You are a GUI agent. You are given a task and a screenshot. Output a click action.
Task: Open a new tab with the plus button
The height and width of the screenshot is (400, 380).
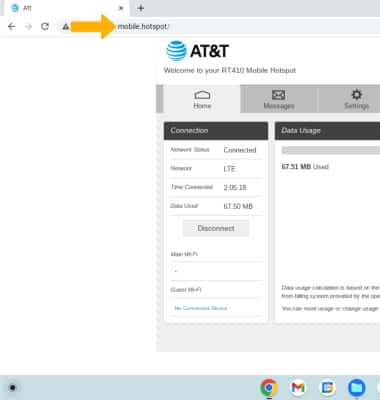(x=141, y=8)
